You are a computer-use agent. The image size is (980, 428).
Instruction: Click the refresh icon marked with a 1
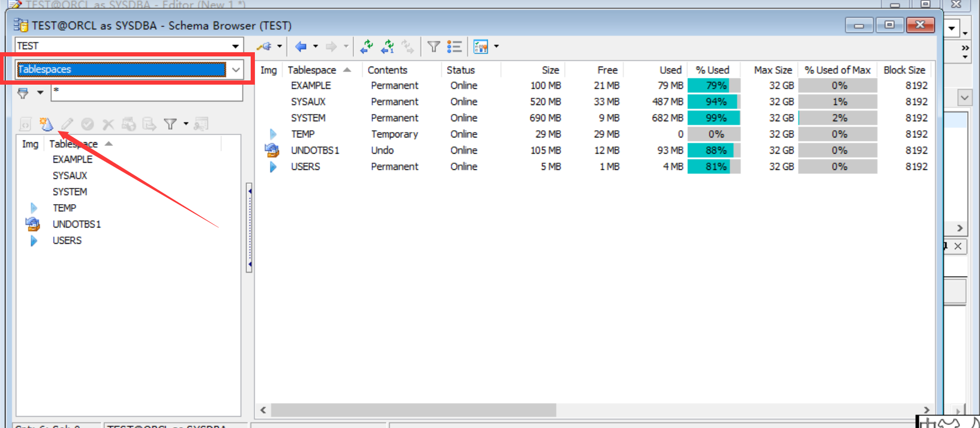[388, 46]
